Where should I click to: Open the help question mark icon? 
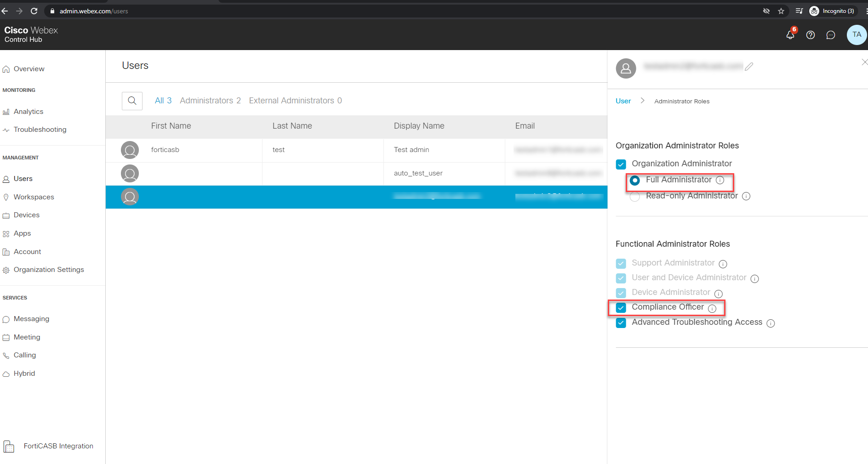click(811, 34)
